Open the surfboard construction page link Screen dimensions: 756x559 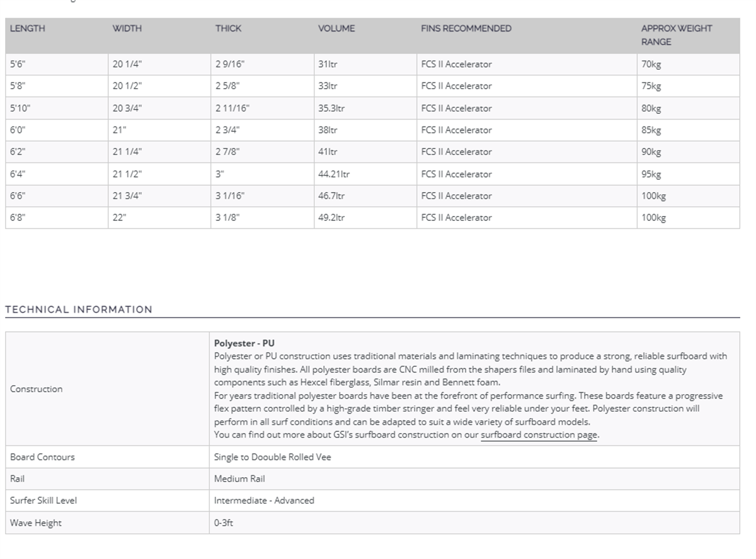click(539, 435)
